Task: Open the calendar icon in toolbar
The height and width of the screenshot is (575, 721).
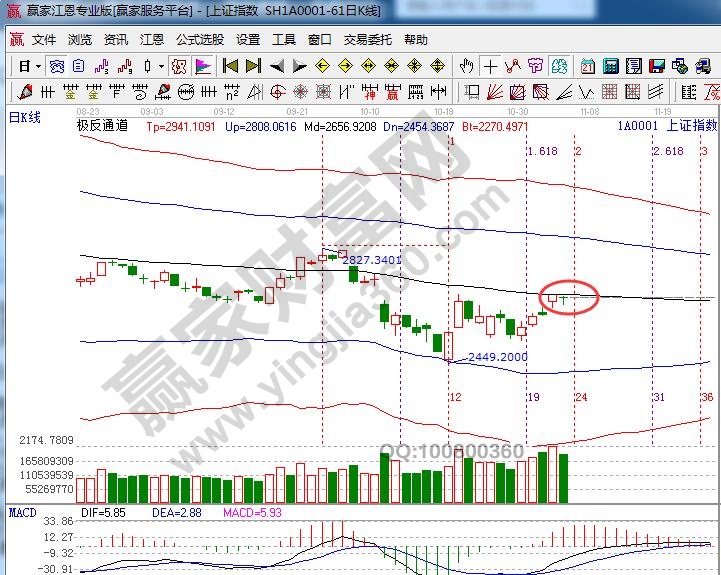Action: (587, 67)
